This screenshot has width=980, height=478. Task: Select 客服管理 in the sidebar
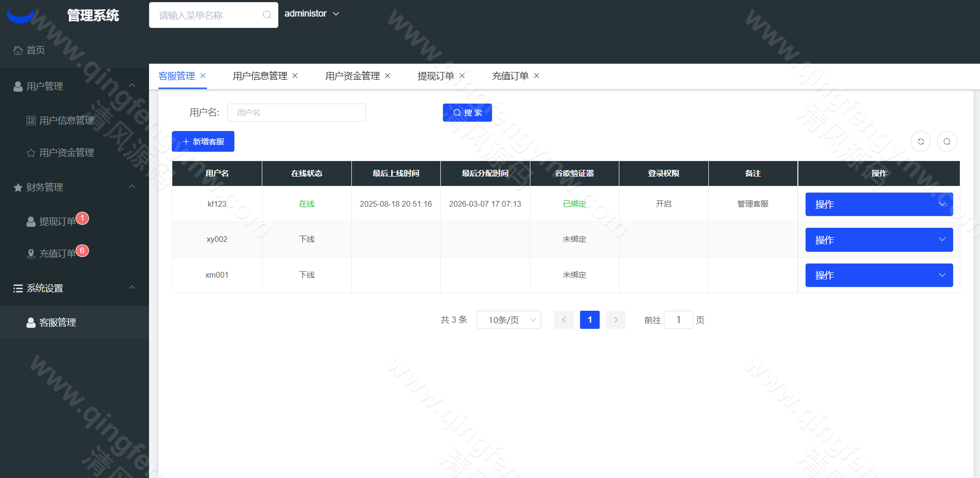click(75, 322)
